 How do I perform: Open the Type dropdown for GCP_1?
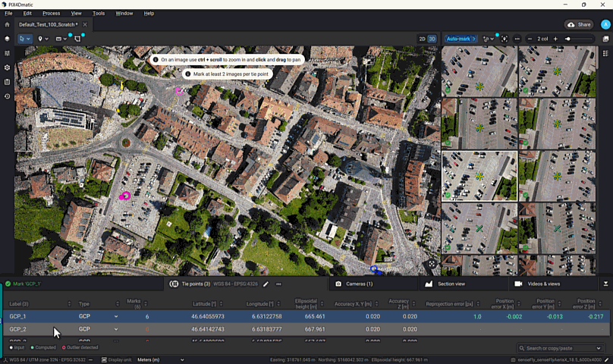[x=116, y=316]
